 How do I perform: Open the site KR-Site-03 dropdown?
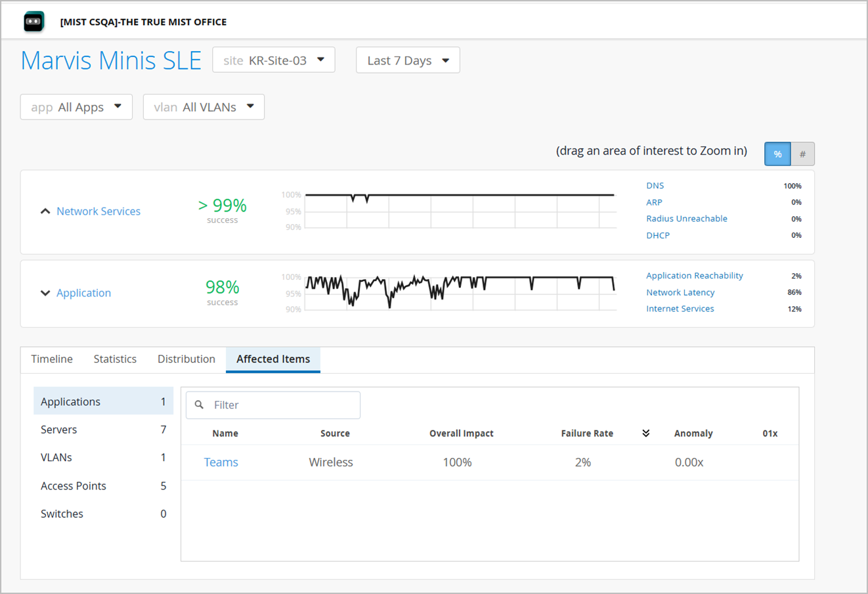point(274,60)
